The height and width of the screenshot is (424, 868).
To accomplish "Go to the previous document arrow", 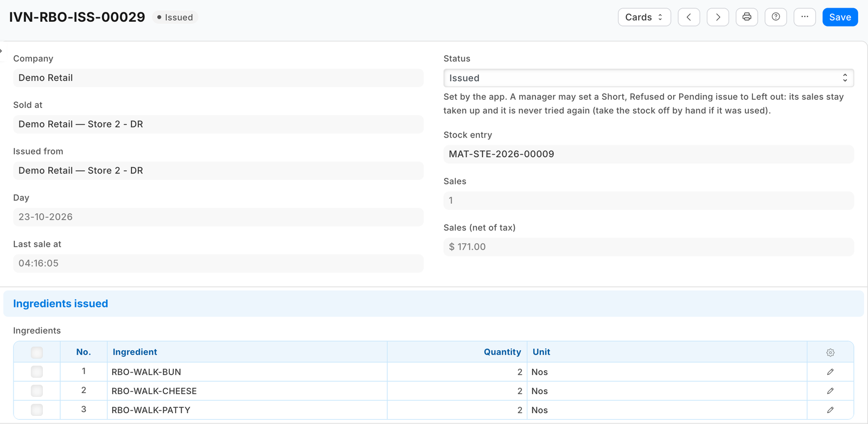I will 688,17.
